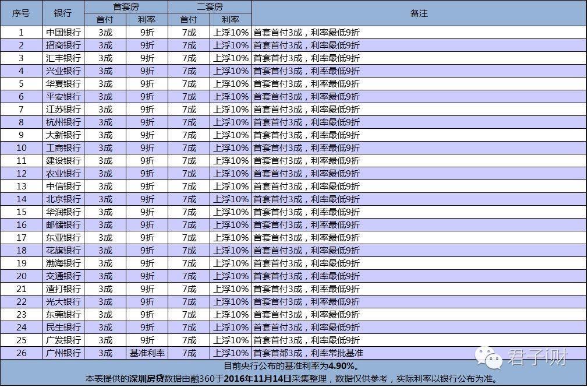Select the 华润银行 cell

click(x=63, y=212)
